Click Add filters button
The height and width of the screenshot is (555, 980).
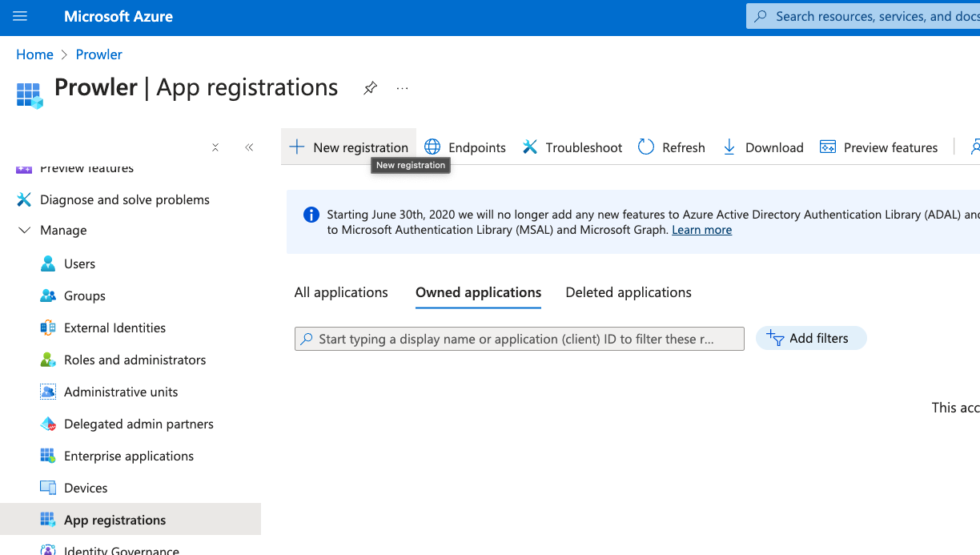coord(811,338)
